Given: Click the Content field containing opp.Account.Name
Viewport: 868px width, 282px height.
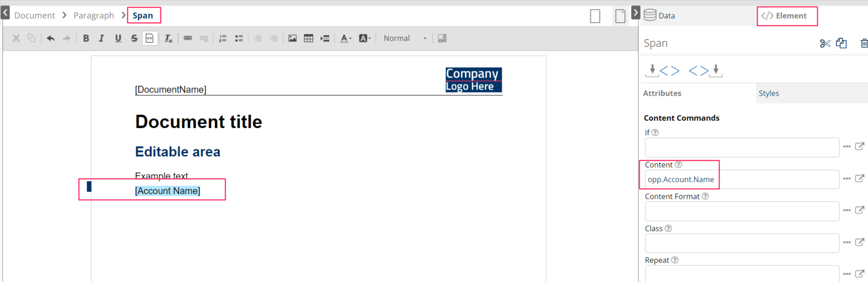Looking at the screenshot, I should click(x=741, y=180).
